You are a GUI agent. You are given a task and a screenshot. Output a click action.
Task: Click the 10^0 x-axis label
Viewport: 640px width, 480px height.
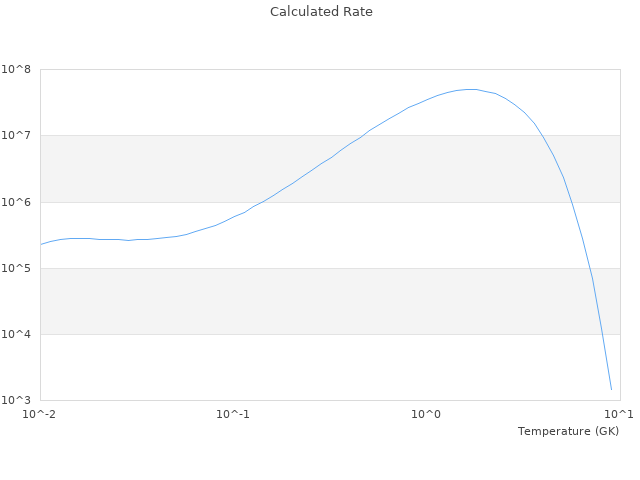click(x=427, y=414)
